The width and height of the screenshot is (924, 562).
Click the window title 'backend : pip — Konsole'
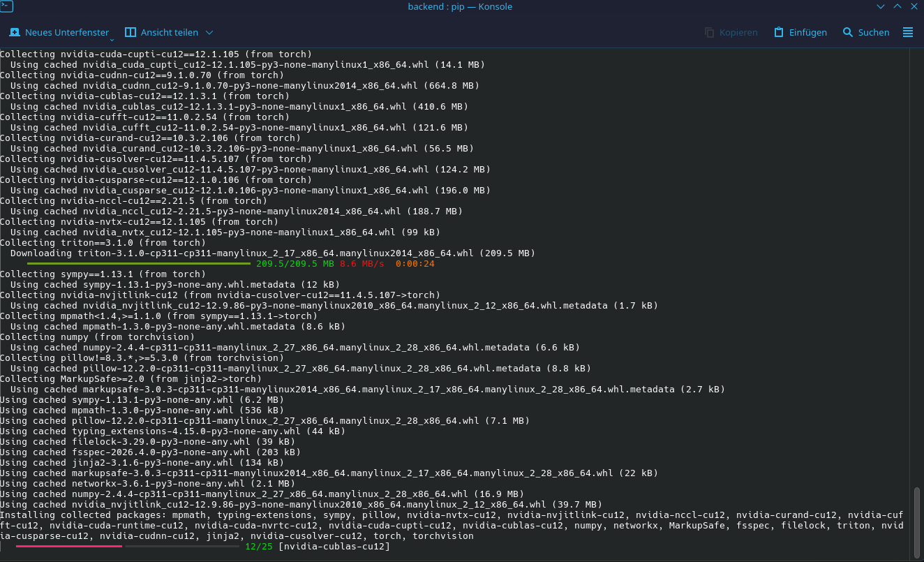(x=460, y=6)
